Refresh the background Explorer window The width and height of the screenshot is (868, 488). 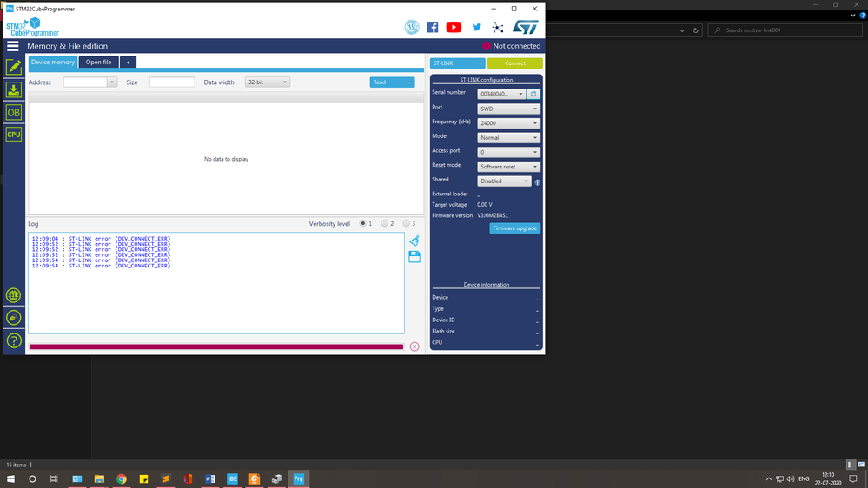point(696,30)
